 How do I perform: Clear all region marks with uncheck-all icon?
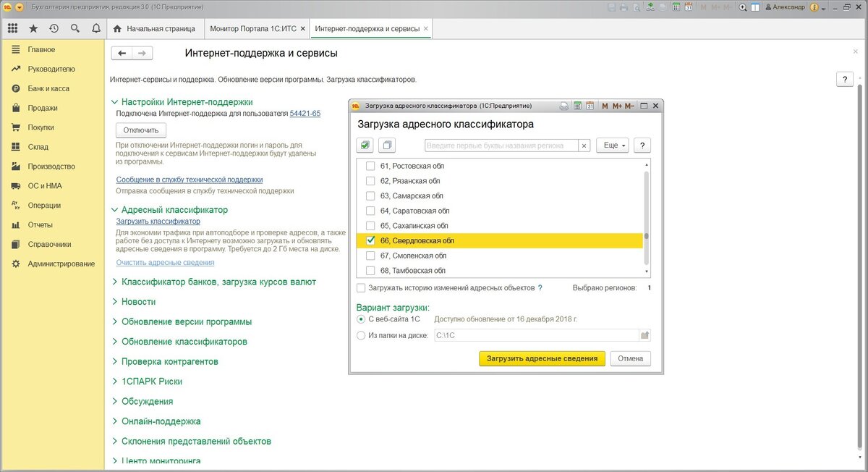pyautogui.click(x=387, y=146)
